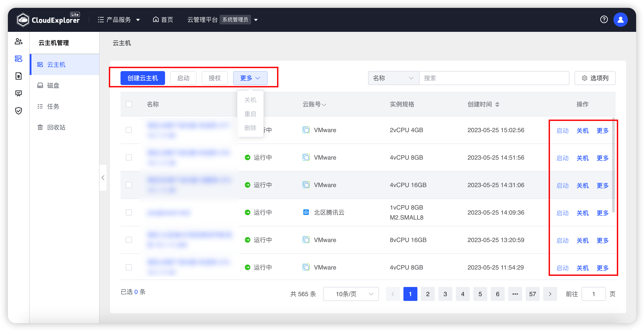Screen dimensions: 644x331
Task: Open the user avatar menu
Action: point(620,19)
